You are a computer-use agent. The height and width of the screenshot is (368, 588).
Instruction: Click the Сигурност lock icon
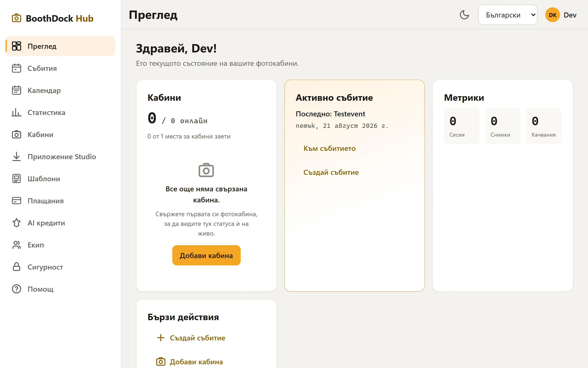click(16, 267)
